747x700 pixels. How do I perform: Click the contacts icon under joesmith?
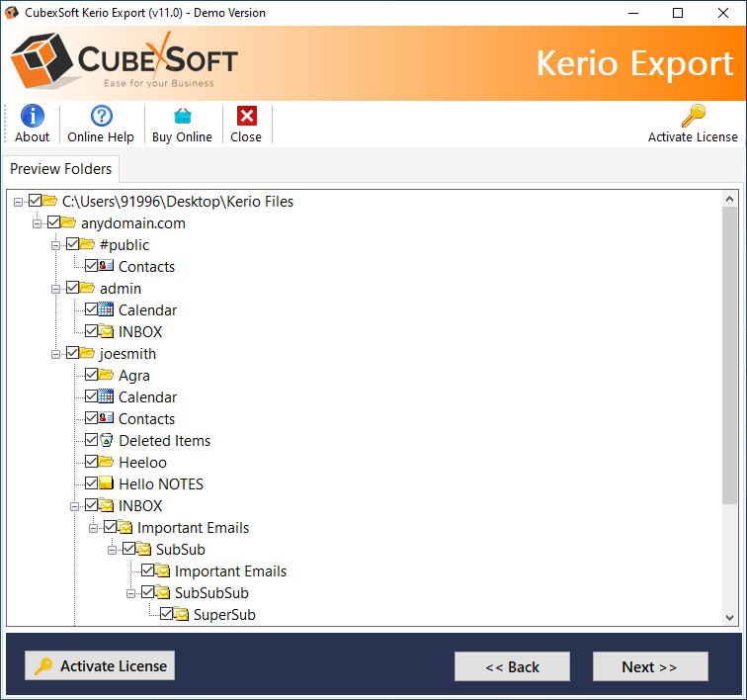(106, 417)
